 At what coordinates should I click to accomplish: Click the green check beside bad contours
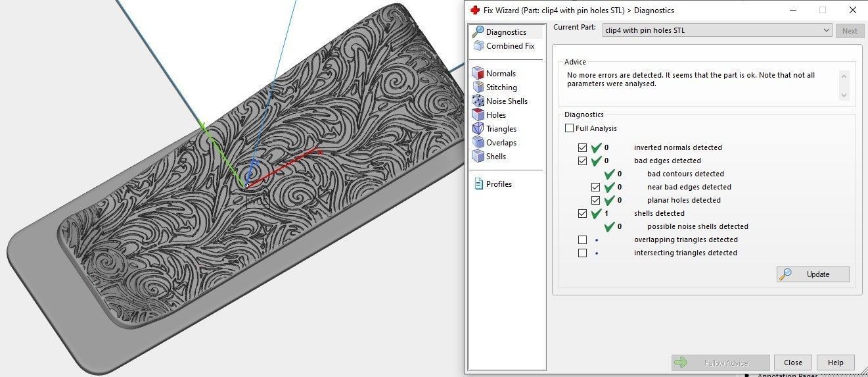pos(610,174)
